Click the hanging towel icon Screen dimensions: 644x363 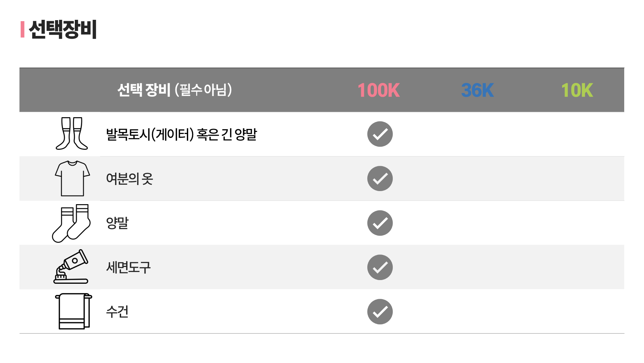coord(73,311)
